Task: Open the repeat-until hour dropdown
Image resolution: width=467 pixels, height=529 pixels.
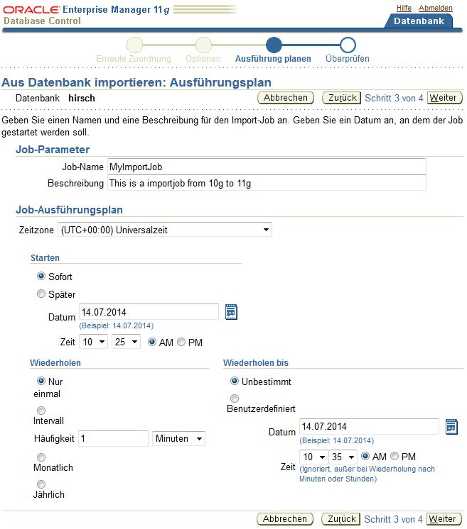Action: pos(313,457)
